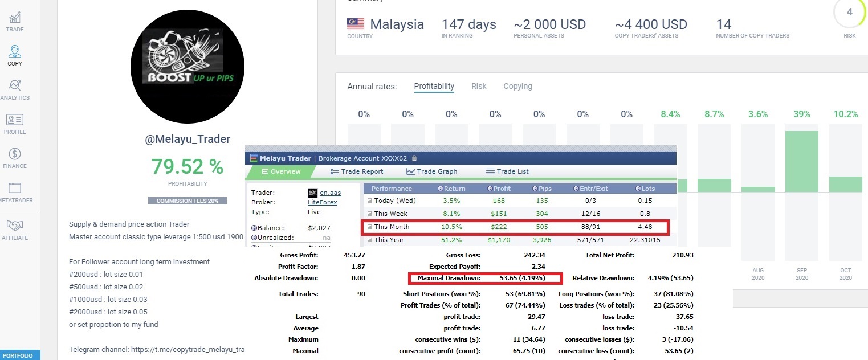Click the 3.6% August chart bar
Viewport: 868px width, 360px height.
[x=757, y=189]
